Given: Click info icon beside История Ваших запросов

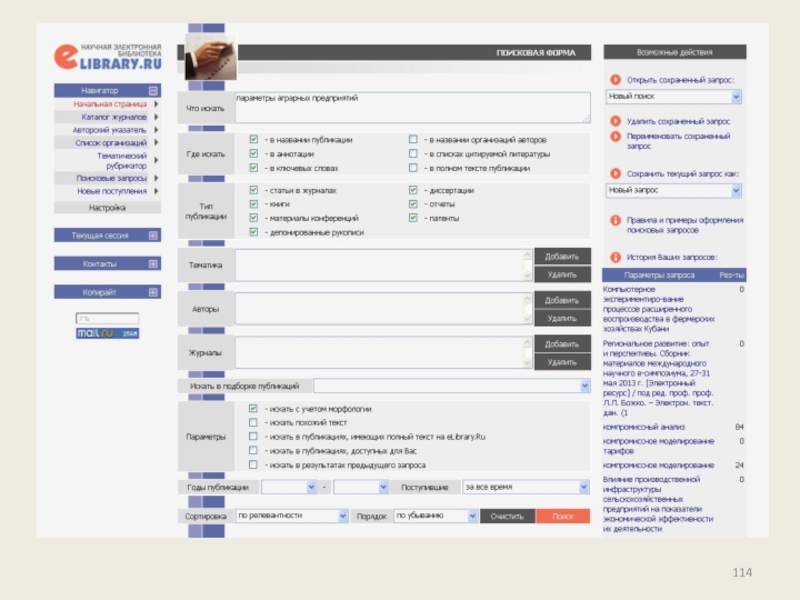Looking at the screenshot, I should (615, 256).
